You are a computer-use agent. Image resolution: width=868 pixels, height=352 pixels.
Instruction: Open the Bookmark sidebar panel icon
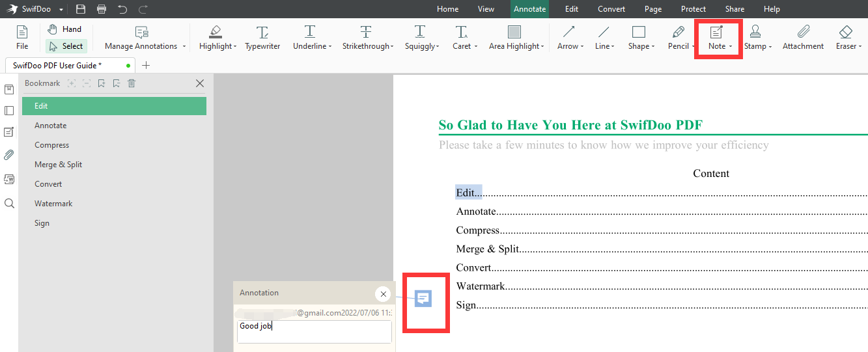click(x=9, y=89)
